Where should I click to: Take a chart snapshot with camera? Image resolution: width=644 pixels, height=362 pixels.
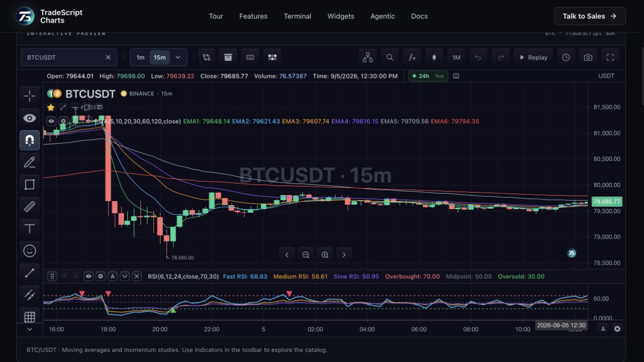coord(588,57)
